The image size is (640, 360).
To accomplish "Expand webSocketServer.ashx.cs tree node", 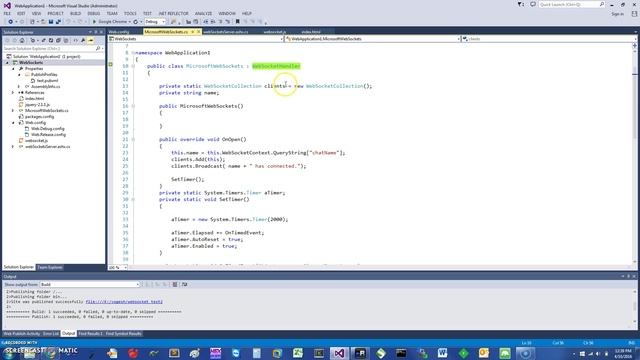I will [13, 147].
